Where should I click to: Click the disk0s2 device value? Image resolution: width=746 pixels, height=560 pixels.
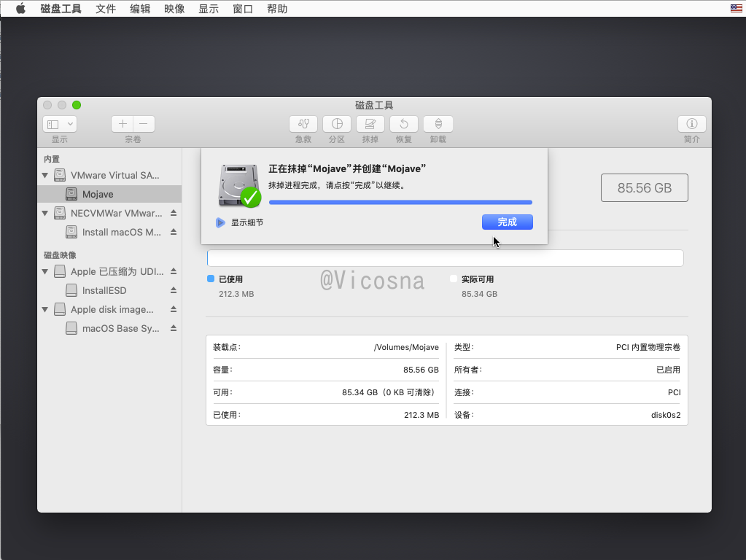(666, 415)
